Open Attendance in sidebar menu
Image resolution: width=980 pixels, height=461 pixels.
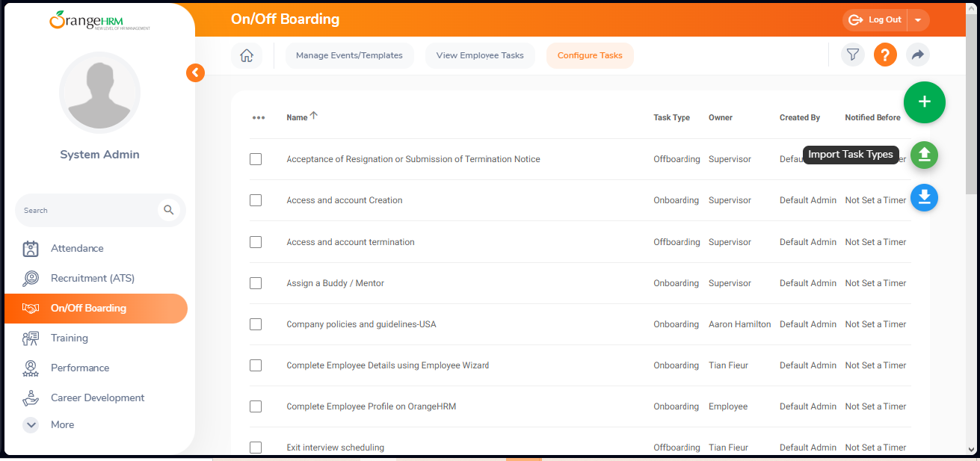(x=77, y=249)
